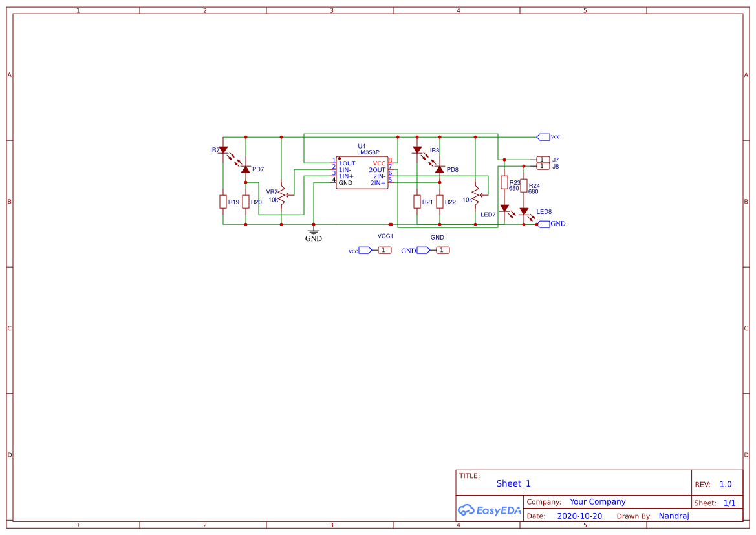
Task: Select the LED7 diode symbol
Action: [504, 209]
